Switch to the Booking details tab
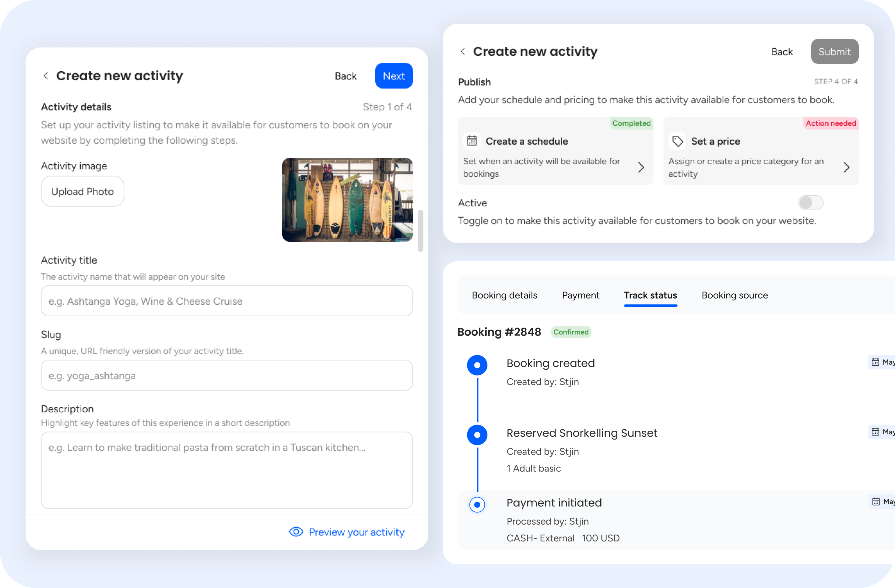Image resolution: width=895 pixels, height=588 pixels. click(504, 295)
